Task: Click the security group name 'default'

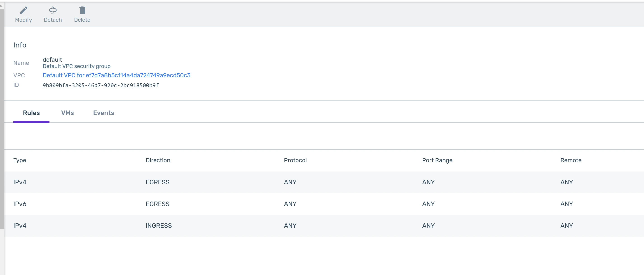Action: (52, 59)
